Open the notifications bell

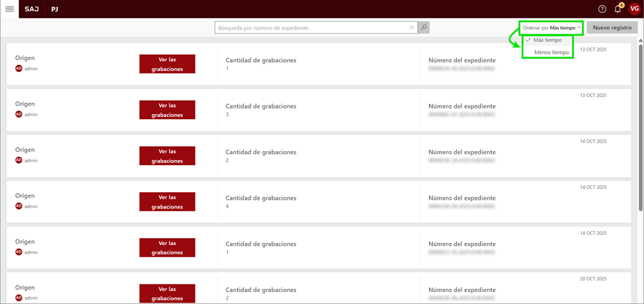618,9
